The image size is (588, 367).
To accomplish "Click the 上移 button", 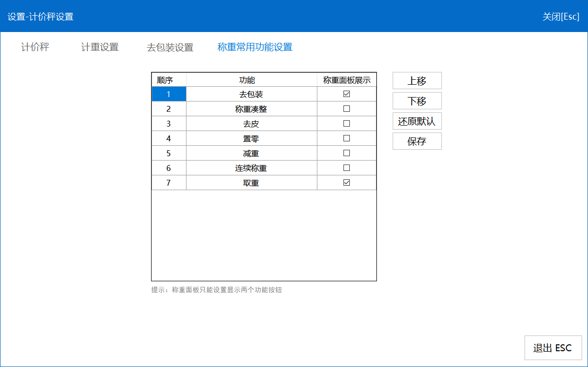I will click(417, 81).
